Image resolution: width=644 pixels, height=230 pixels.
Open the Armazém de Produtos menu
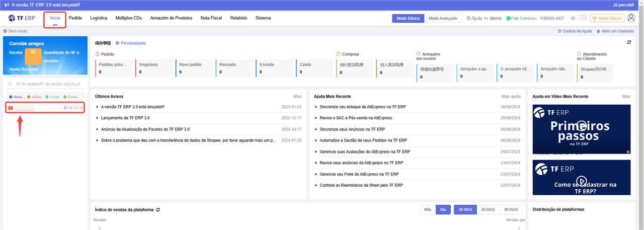click(171, 18)
